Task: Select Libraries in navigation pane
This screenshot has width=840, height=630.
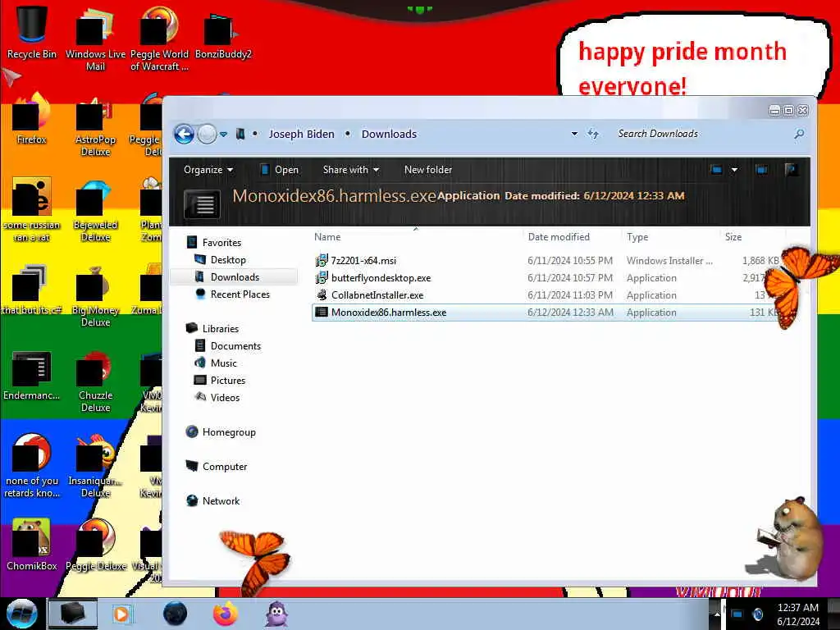Action: coord(220,329)
